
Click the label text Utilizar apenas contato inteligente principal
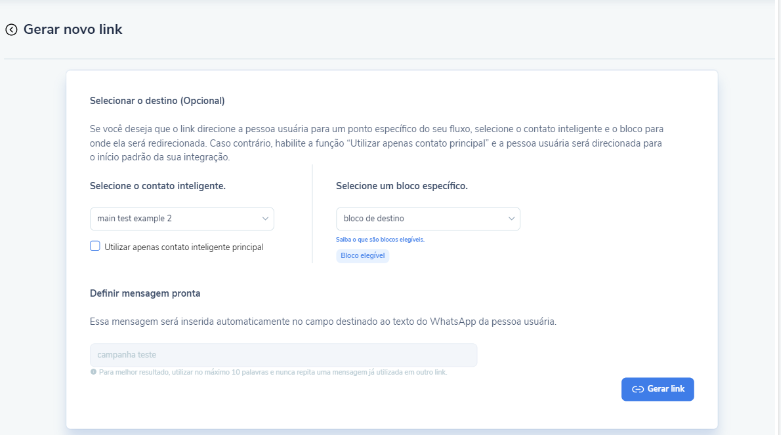(x=183, y=246)
